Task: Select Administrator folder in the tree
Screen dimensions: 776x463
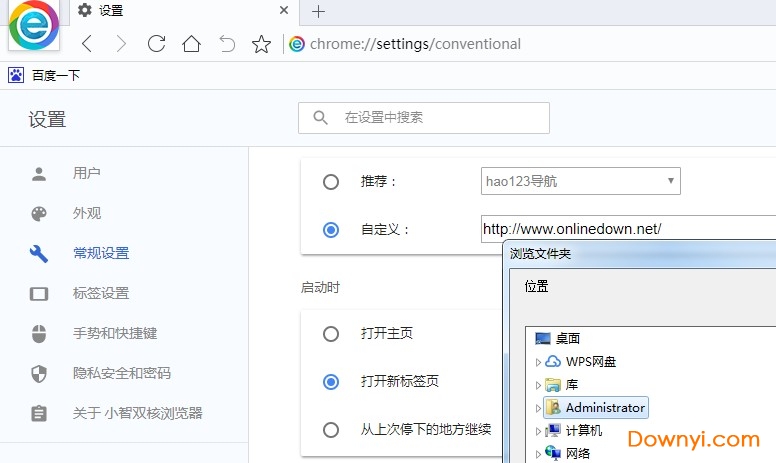Action: (x=604, y=408)
